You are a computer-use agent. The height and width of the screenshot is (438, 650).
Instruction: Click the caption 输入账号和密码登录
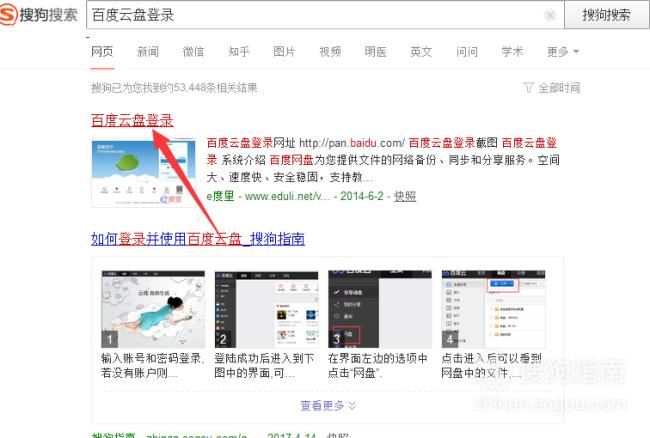pos(152,365)
